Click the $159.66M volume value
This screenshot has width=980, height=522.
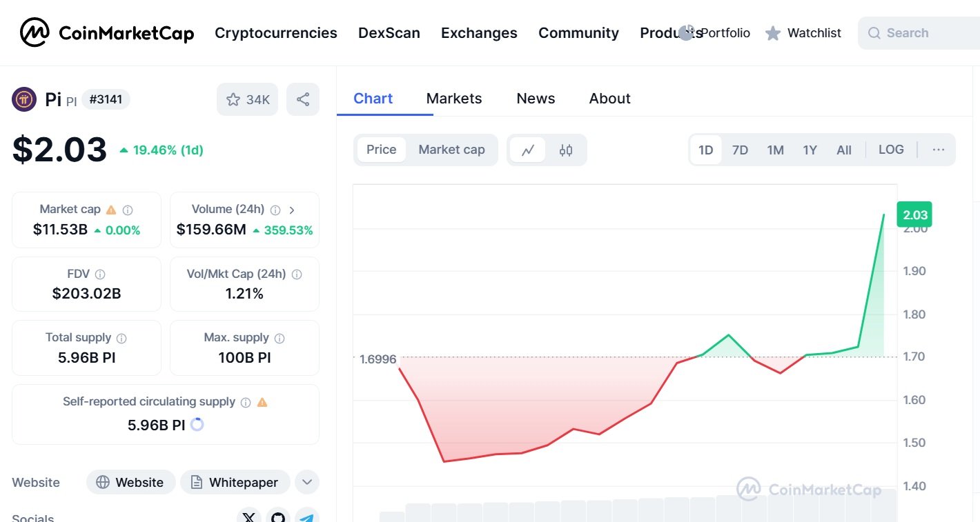tap(211, 230)
